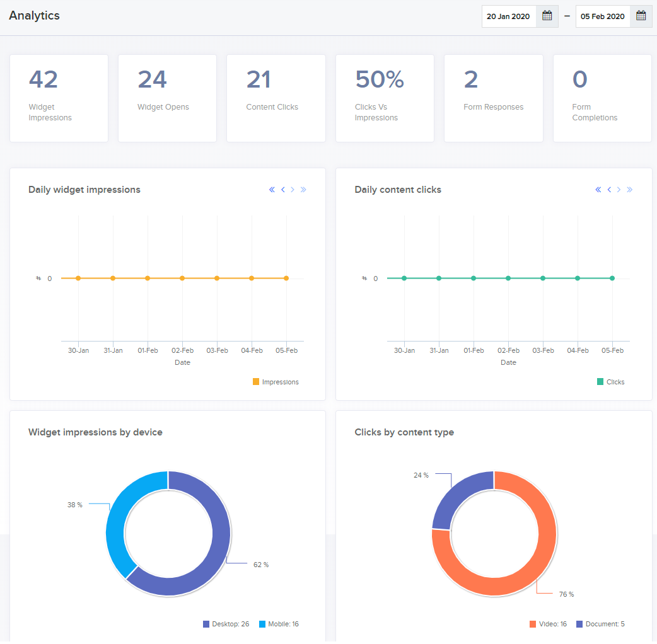Go to next page of daily content clicks

[619, 190]
